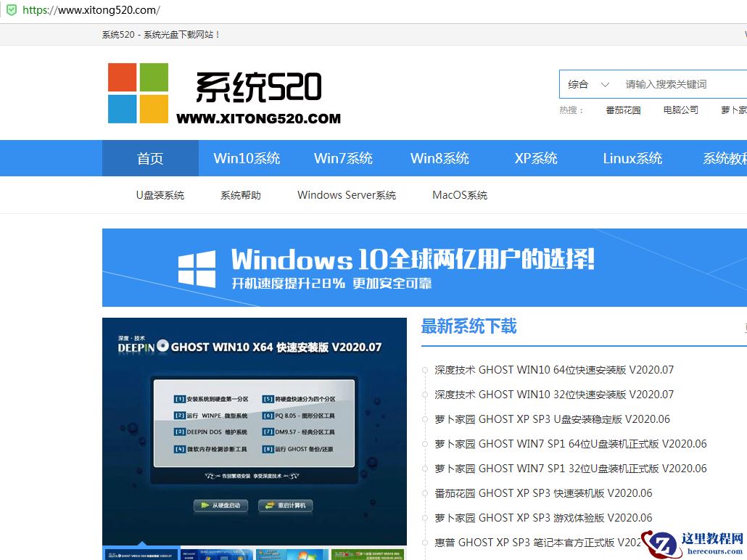Click the MacOS系统 navigation entry
Screen dimensions: 747x560
tap(459, 194)
